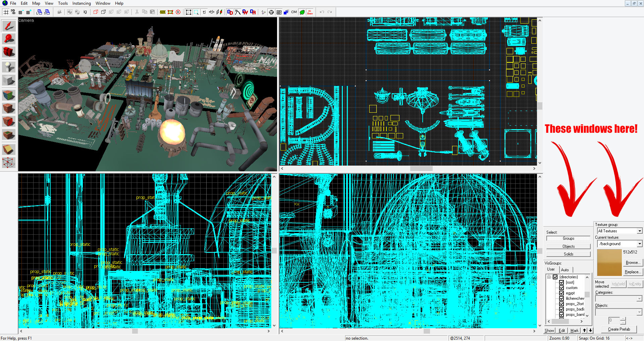This screenshot has width=644, height=341.
Task: Select the red arrow Selection tool
Action: pyautogui.click(x=9, y=26)
